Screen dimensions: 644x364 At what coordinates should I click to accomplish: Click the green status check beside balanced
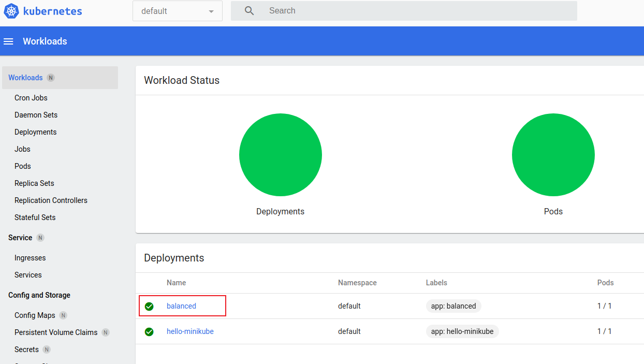pyautogui.click(x=149, y=307)
